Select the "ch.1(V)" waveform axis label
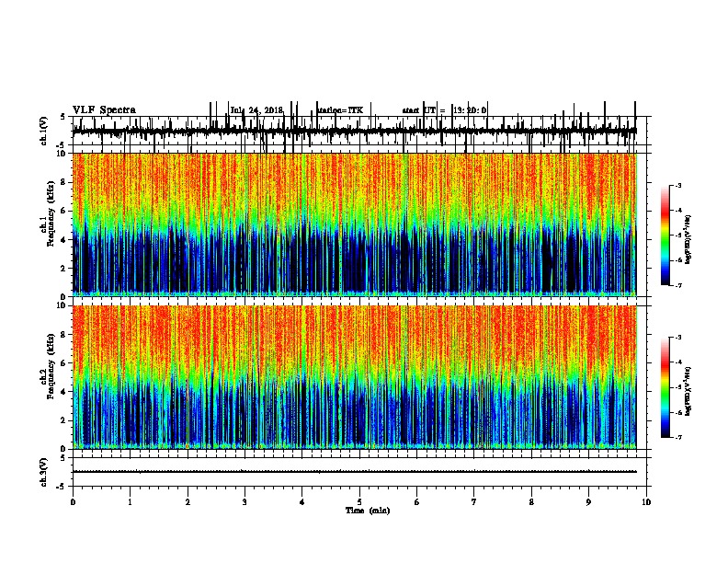 pos(44,131)
